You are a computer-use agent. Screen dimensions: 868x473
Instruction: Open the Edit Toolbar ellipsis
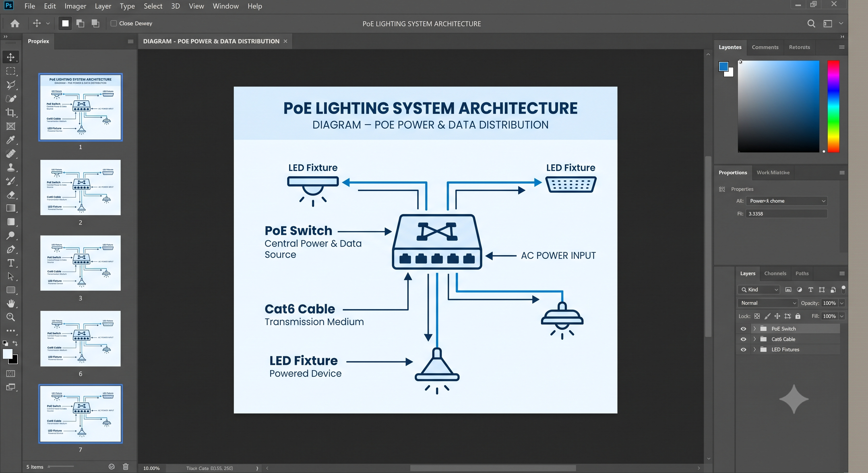11,331
